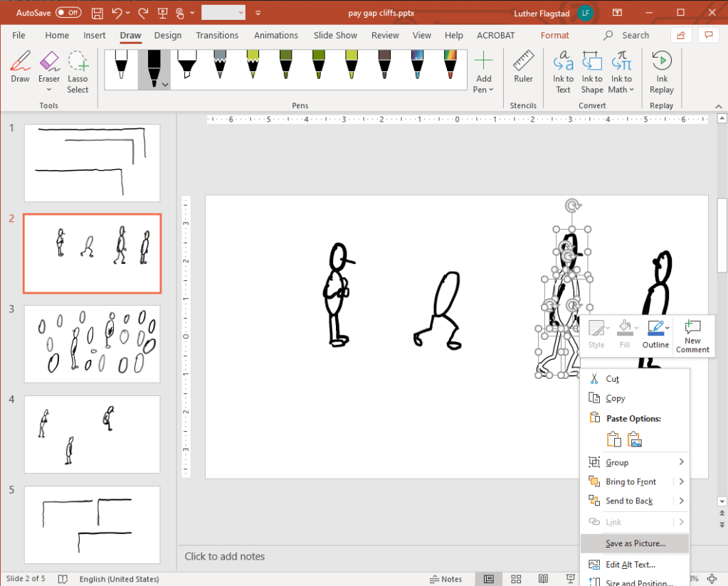Screen dimensions: 728x586
Task: Select the rainbow-colored pen swatch
Action: point(450,64)
